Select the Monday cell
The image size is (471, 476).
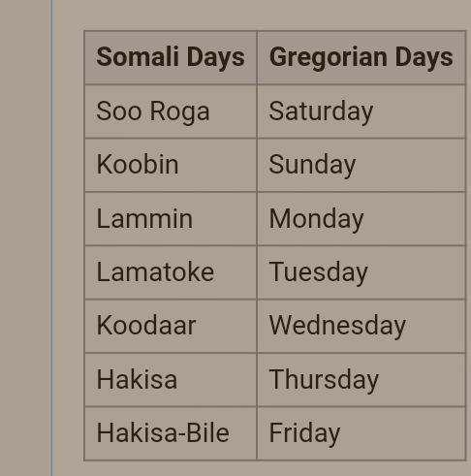pyautogui.click(x=361, y=219)
